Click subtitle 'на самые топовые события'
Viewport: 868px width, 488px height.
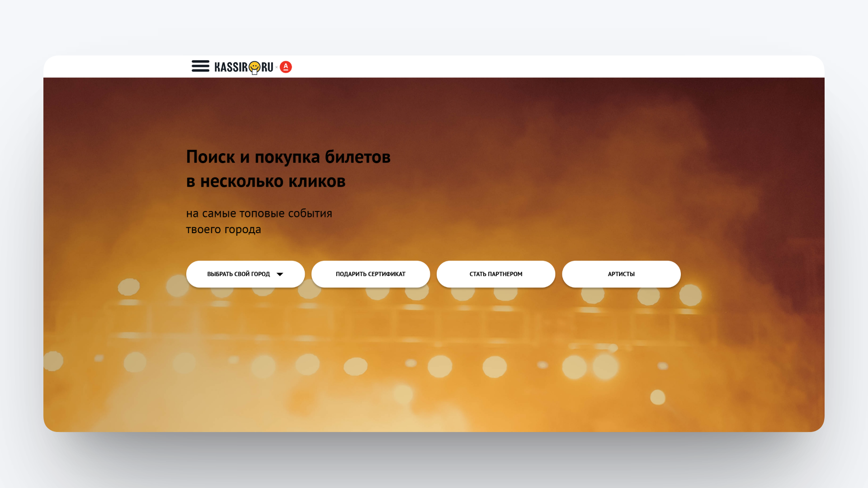[x=259, y=213]
